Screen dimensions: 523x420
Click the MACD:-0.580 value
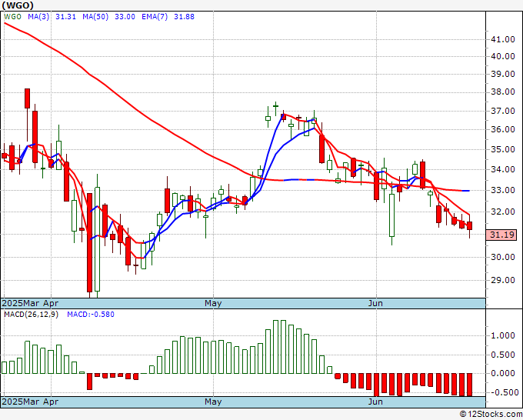click(91, 315)
